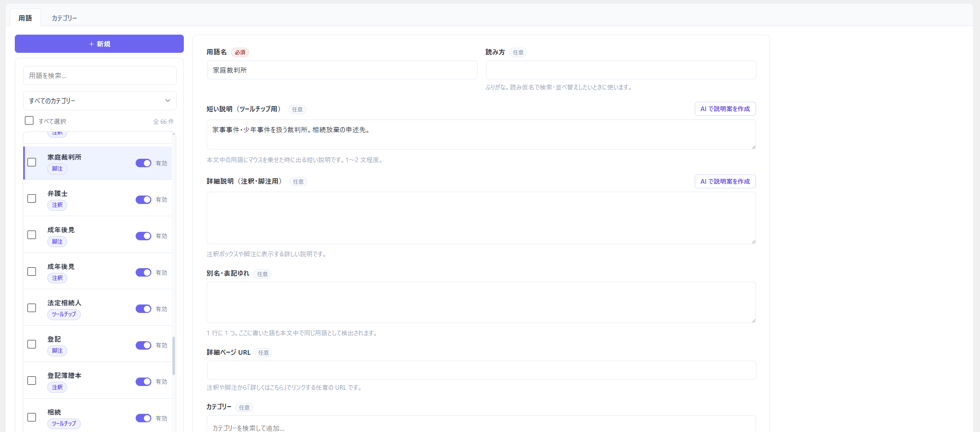This screenshot has height=432, width=980.
Task: Open the 登記簿謄本 term entry
Action: point(64,375)
